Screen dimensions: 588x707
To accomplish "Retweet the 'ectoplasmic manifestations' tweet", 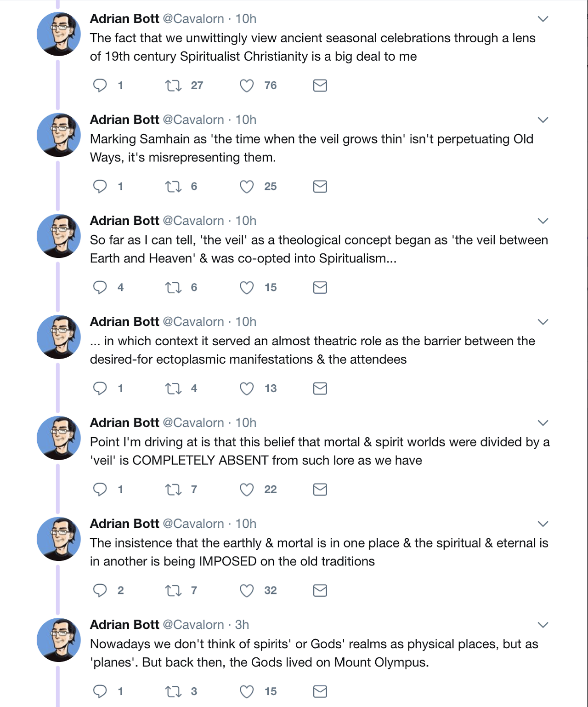I will tap(174, 389).
